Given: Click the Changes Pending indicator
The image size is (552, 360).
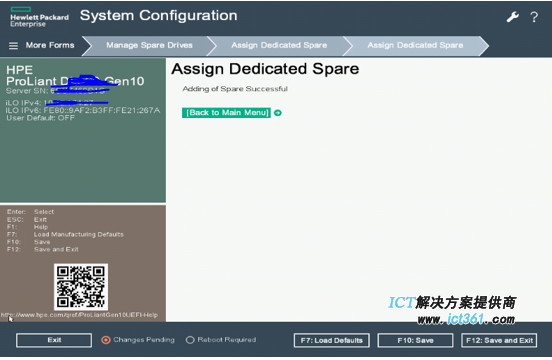Looking at the screenshot, I should (138, 340).
